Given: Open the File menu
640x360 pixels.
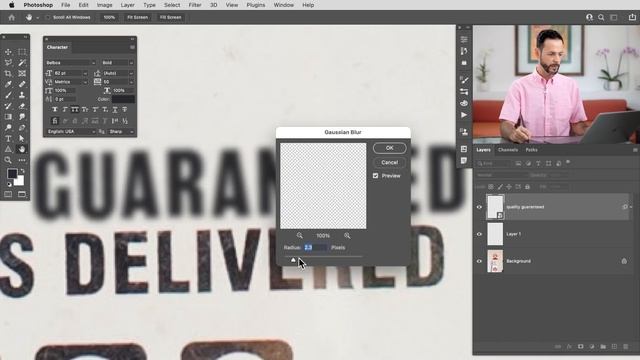Looking at the screenshot, I should point(65,5).
